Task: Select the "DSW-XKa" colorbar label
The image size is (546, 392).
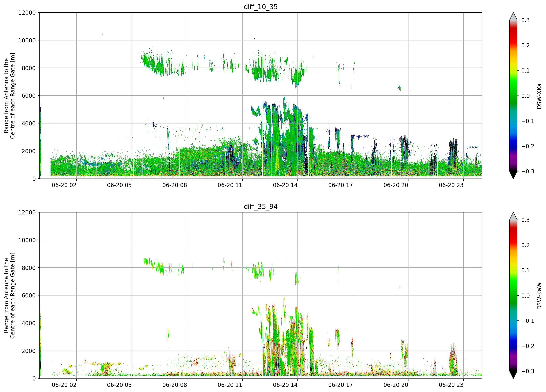Action: (x=539, y=96)
